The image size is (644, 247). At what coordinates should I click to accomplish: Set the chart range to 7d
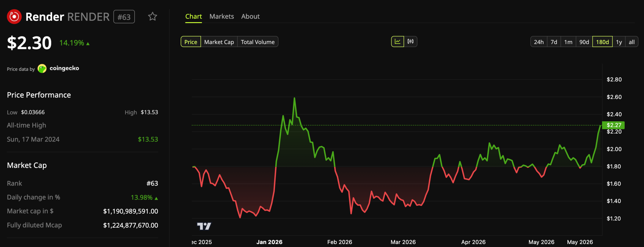554,42
